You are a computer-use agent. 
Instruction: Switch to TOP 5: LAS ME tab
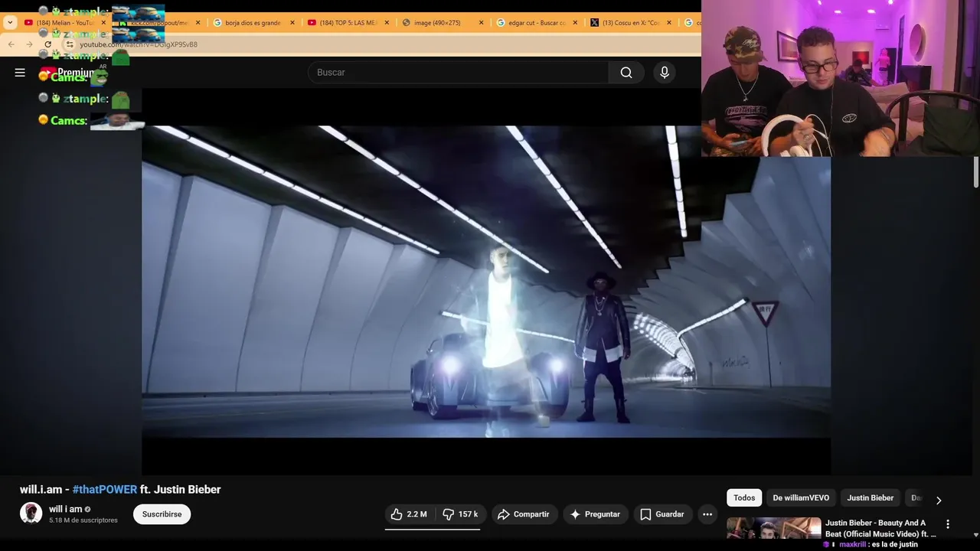click(347, 23)
